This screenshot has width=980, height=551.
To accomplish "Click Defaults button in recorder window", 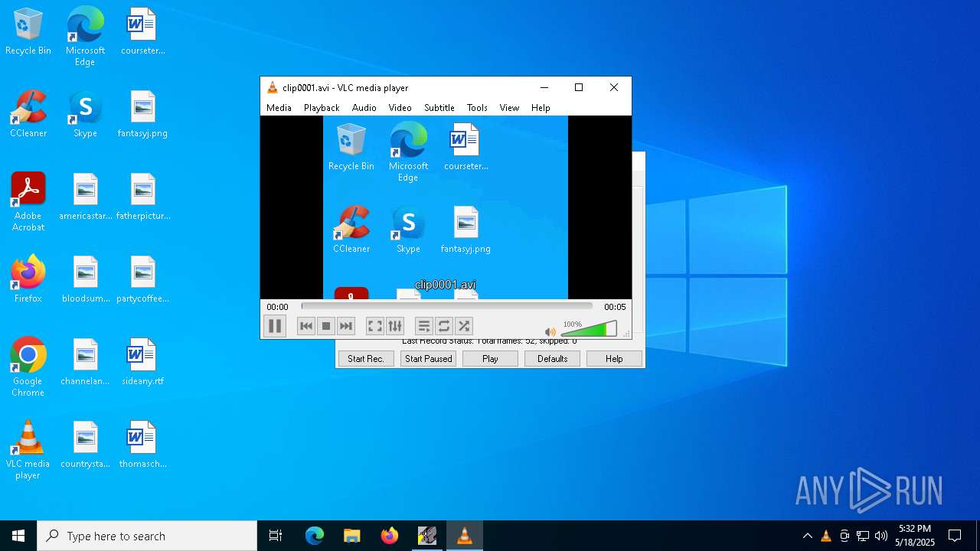I will pos(552,358).
